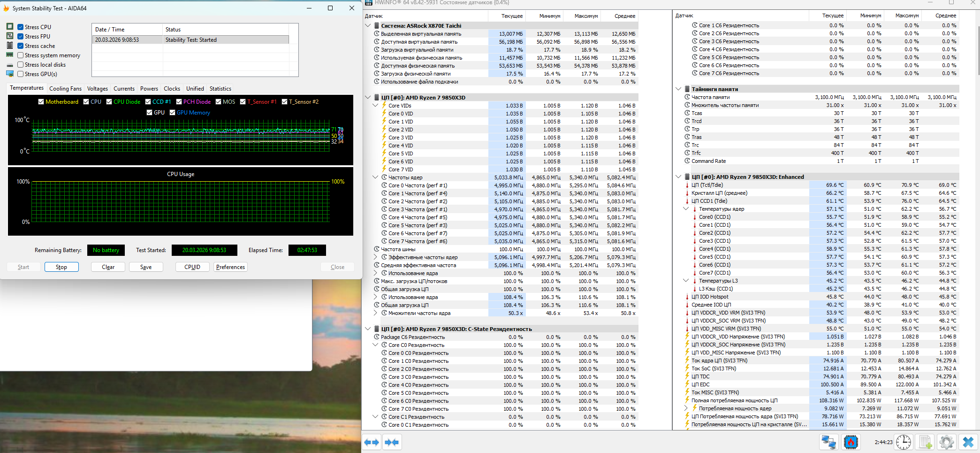Uncheck the Stress FPU checkbox
This screenshot has height=453, width=980.
21,36
